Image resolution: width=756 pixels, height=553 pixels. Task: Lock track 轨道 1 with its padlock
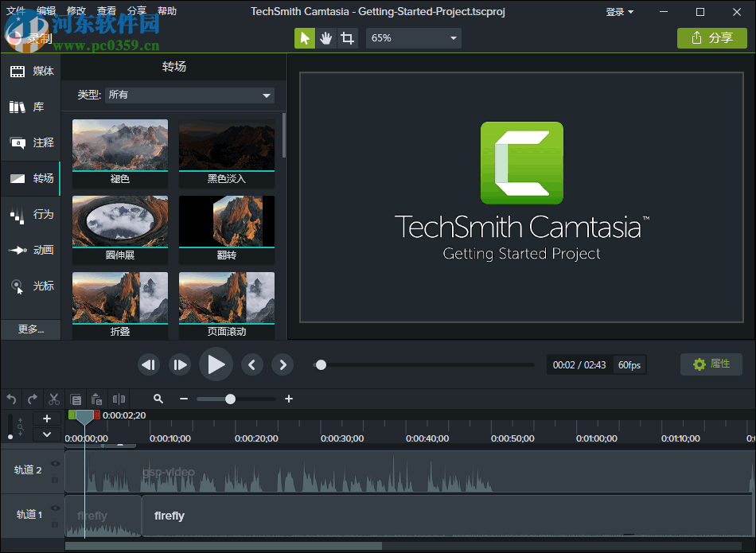[55, 522]
